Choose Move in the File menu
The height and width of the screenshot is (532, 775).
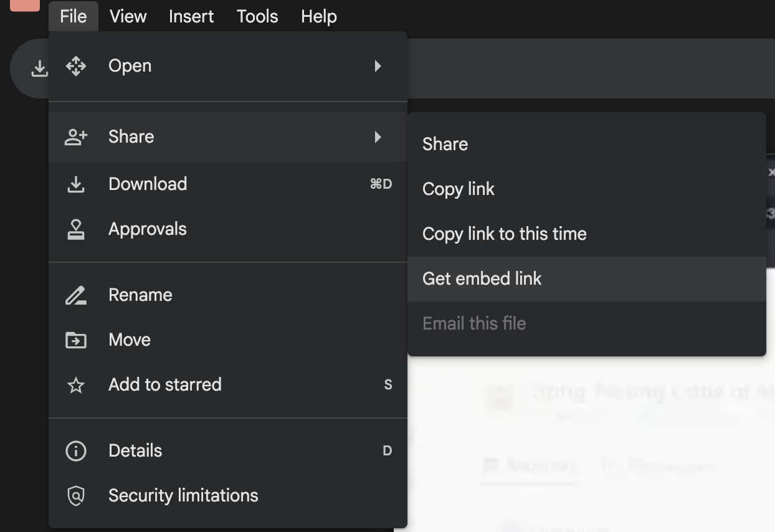[x=228, y=340]
